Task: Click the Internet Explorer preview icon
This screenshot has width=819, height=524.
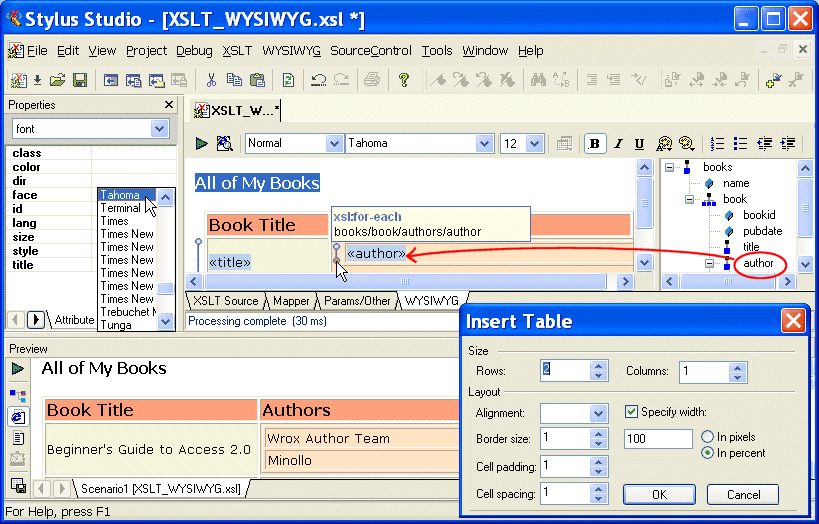Action: 18,417
